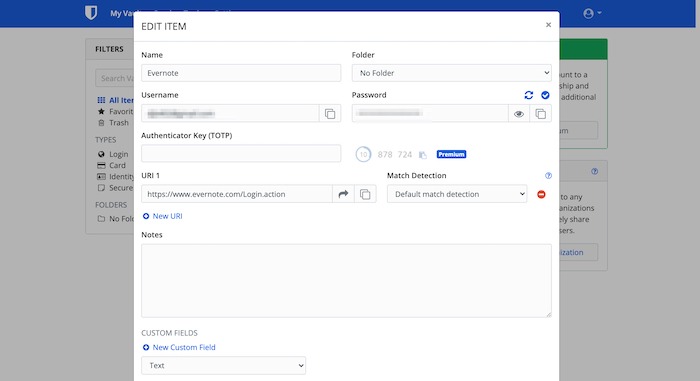Toggle password visibility with the eye icon
Screen dimensions: 700x381
coord(519,113)
